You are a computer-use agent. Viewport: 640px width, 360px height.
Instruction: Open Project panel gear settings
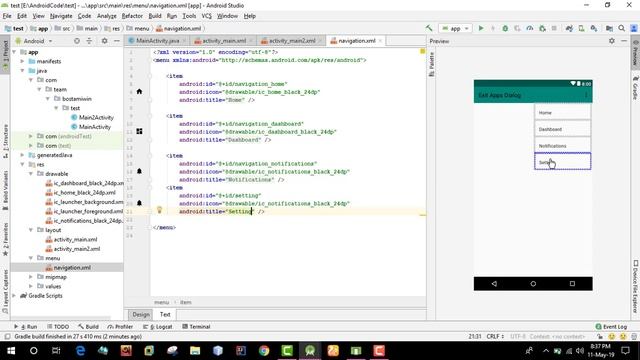(x=104, y=41)
